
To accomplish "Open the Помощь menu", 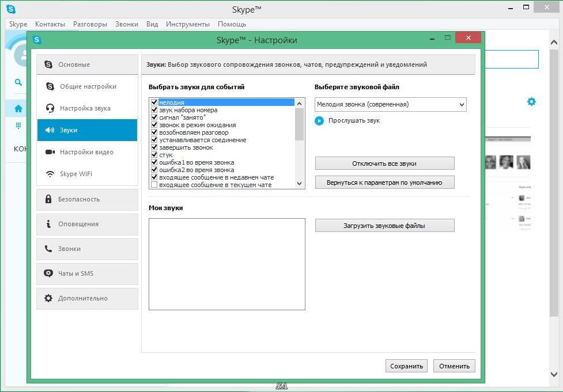I will tap(232, 24).
